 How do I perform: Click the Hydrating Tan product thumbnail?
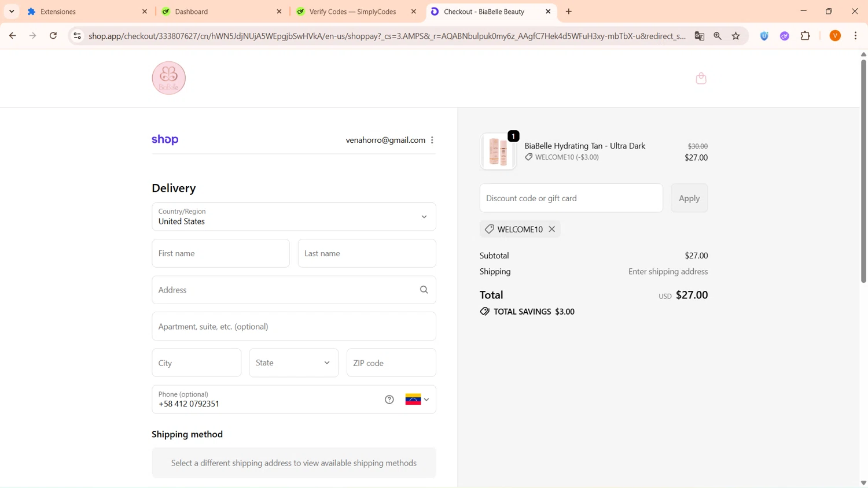point(498,151)
